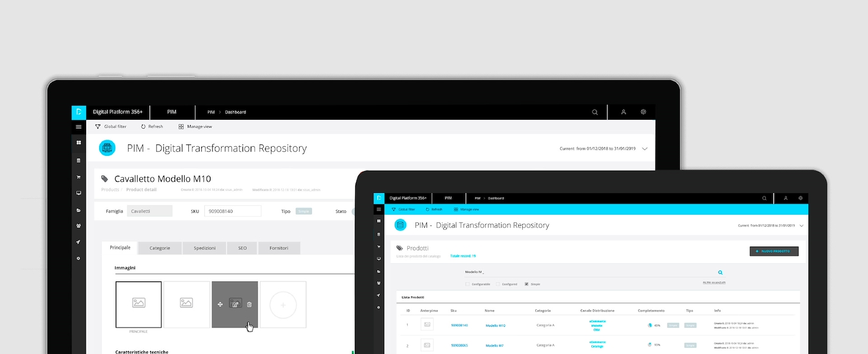Click the edit image icon on the hovered thumbnail
Viewport: 868px width, 354px height.
tap(235, 304)
